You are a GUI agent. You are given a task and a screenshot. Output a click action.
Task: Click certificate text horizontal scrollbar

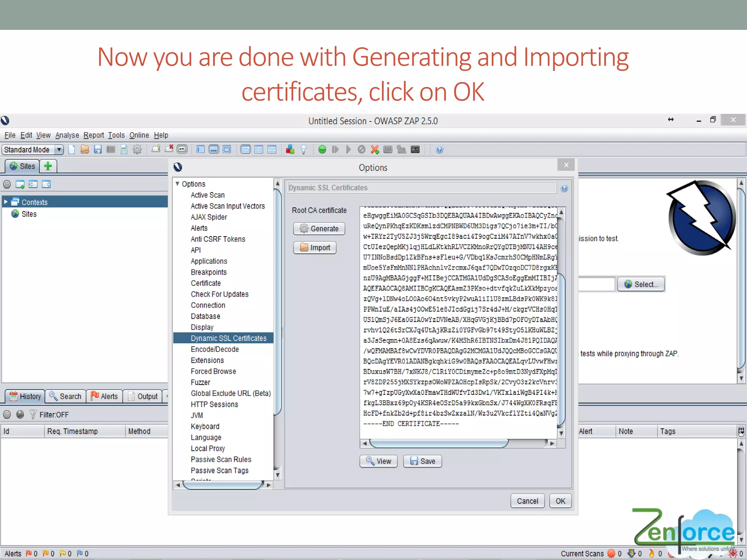point(439,443)
